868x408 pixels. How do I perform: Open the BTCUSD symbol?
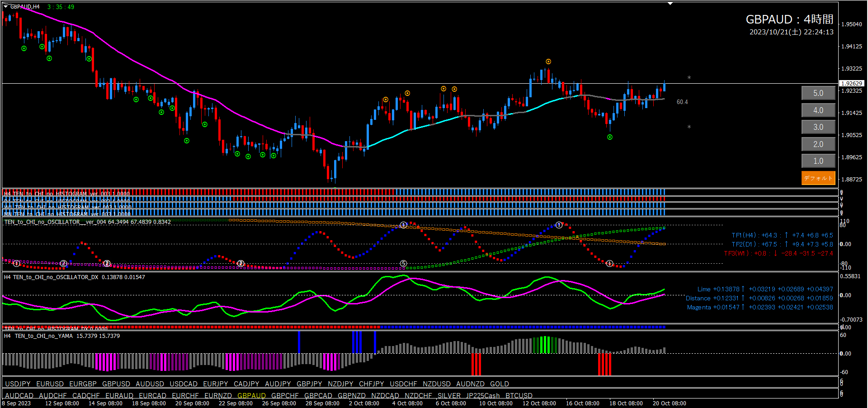519,396
